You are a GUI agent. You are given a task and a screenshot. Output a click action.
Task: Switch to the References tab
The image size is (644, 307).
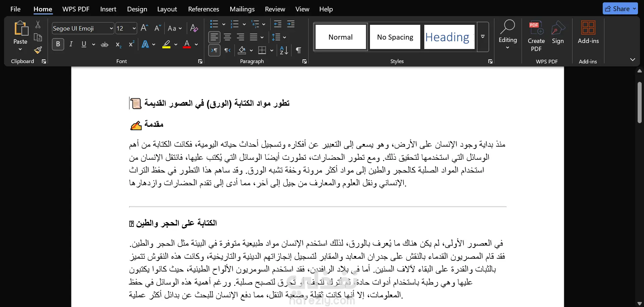pyautogui.click(x=203, y=9)
